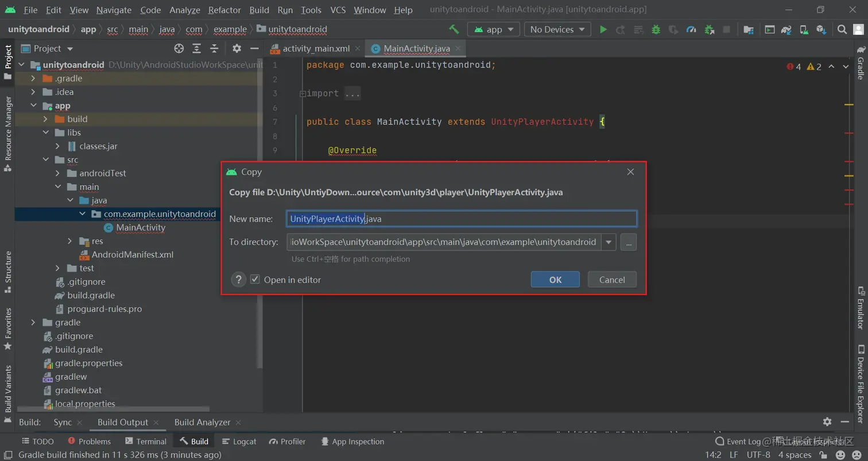Open Project Structure folder icon in toolbar

[x=748, y=29]
